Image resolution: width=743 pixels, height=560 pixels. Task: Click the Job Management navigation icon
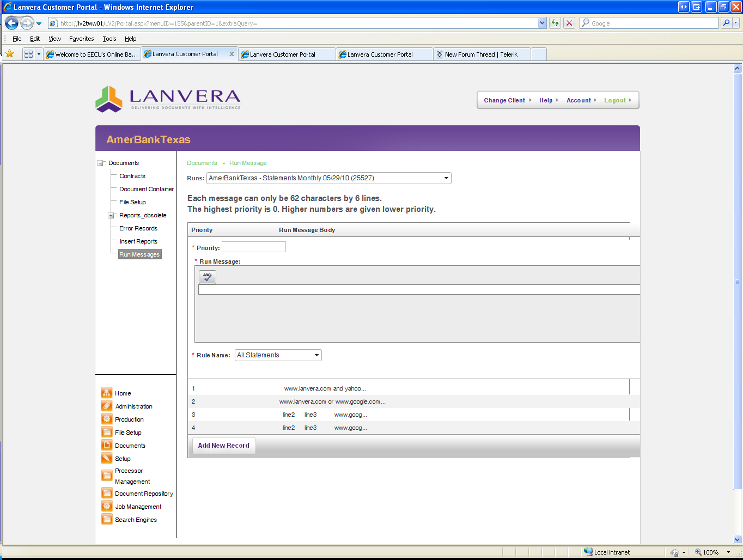coord(107,506)
